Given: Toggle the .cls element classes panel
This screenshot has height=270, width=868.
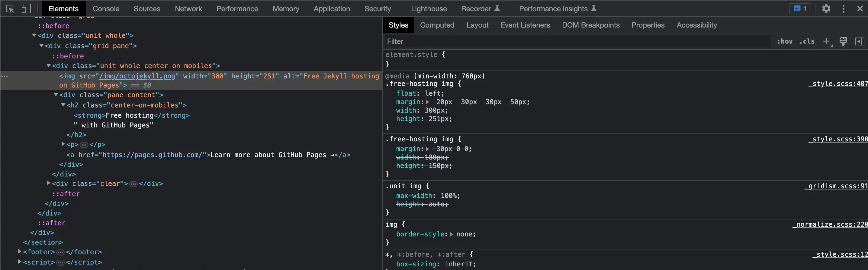Looking at the screenshot, I should [807, 41].
